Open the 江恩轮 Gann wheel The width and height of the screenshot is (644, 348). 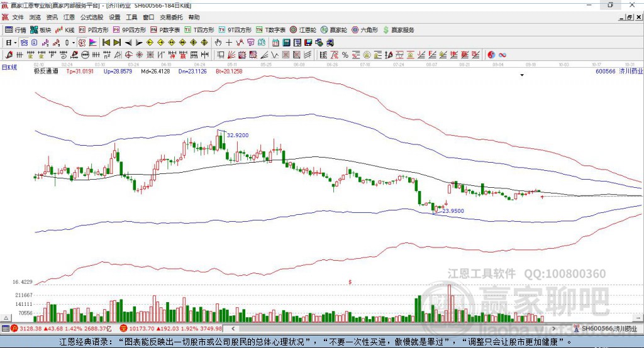(303, 30)
